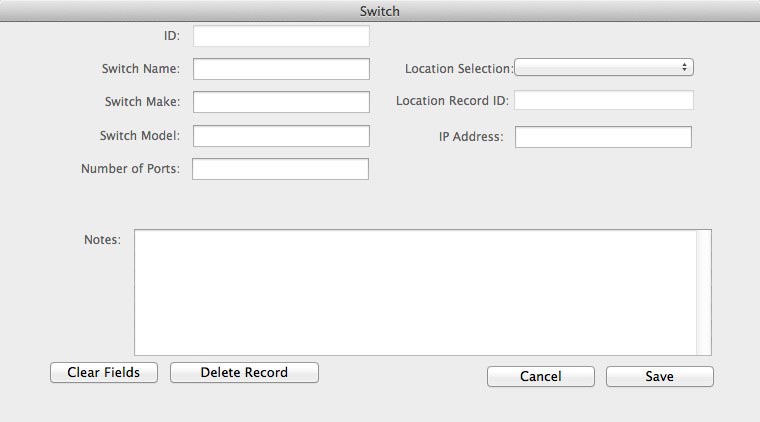
Task: Open the Location Selection dropdown
Action: [604, 68]
